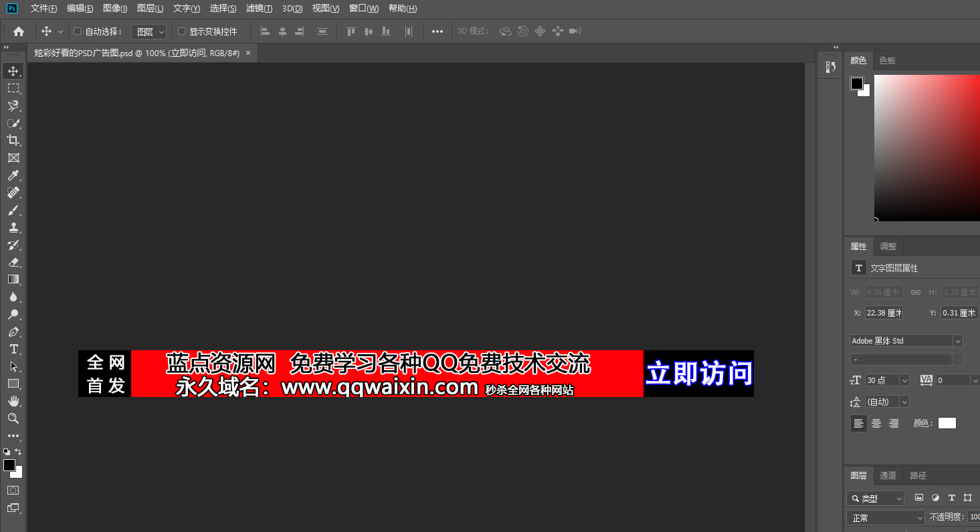Click the white text color swatch
The width and height of the screenshot is (980, 532).
(x=947, y=423)
